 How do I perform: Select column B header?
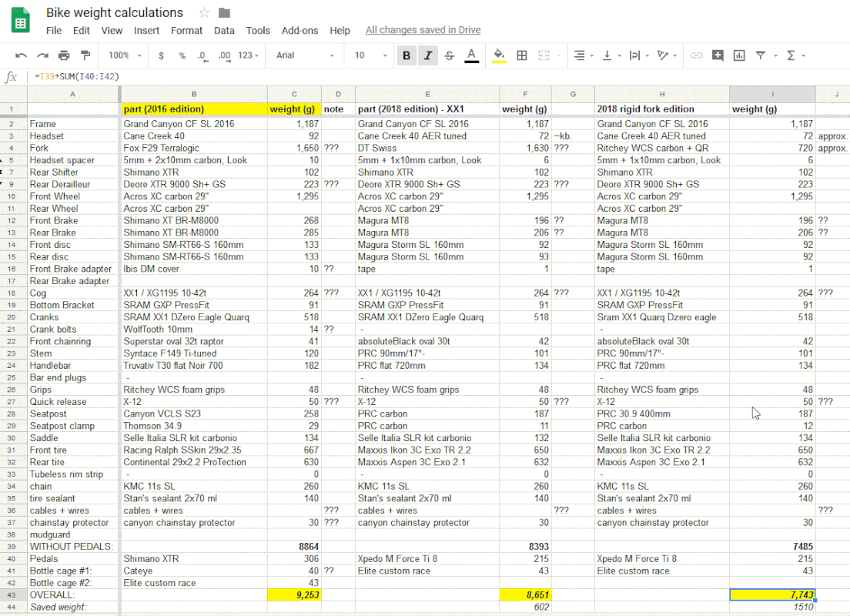click(x=194, y=95)
